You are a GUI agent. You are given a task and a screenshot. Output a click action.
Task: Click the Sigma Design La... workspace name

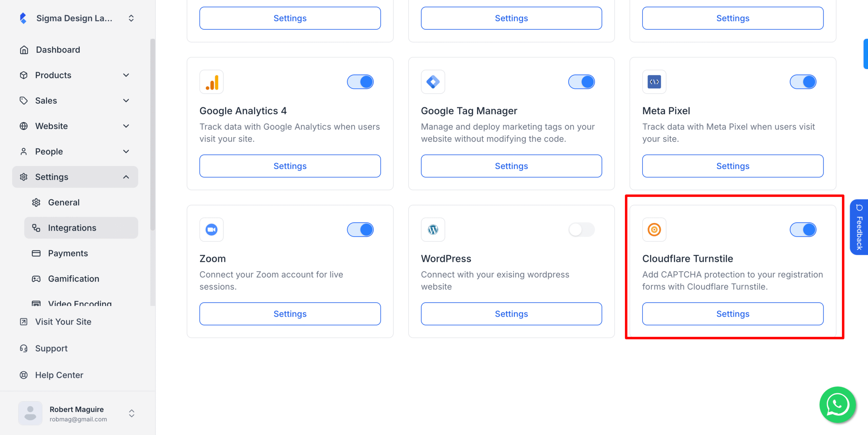74,18
